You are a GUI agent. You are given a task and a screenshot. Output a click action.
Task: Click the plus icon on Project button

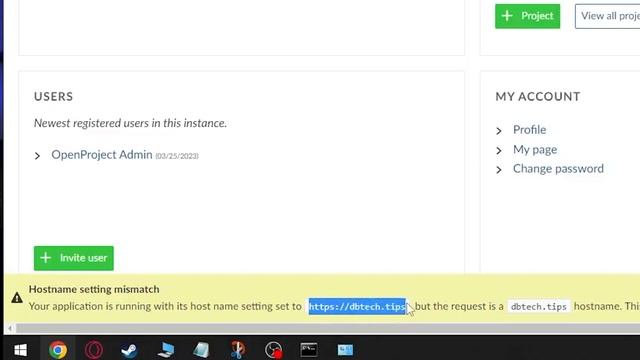(507, 16)
